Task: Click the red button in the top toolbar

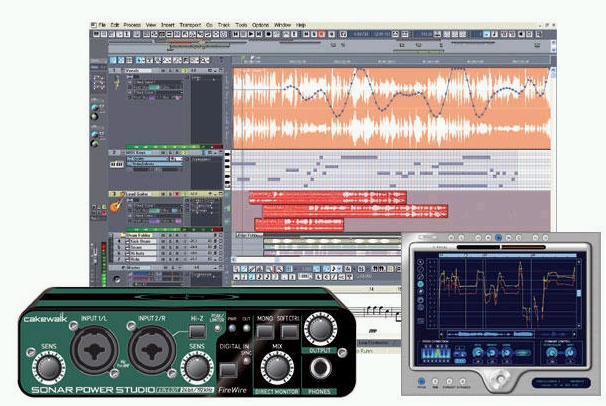Action: tap(322, 34)
